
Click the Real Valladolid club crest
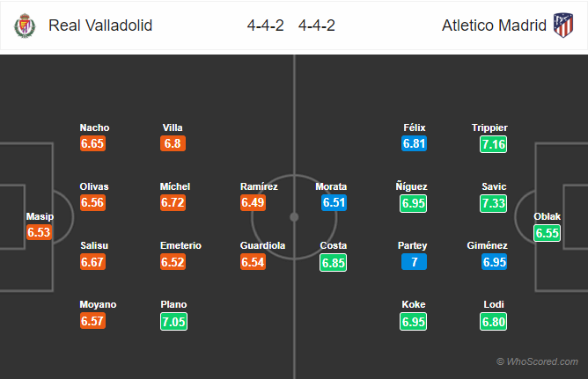click(x=25, y=26)
